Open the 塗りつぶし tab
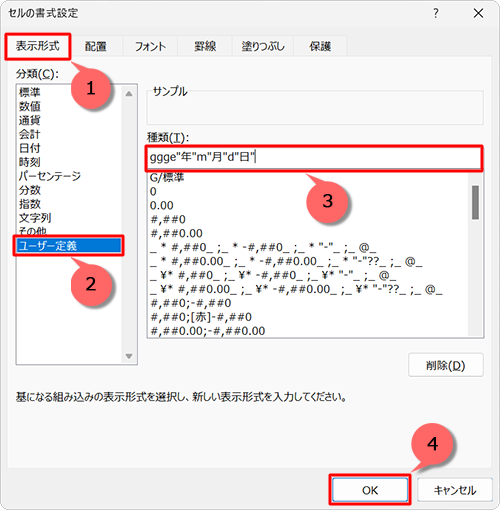This screenshot has height=510, width=500. (263, 46)
